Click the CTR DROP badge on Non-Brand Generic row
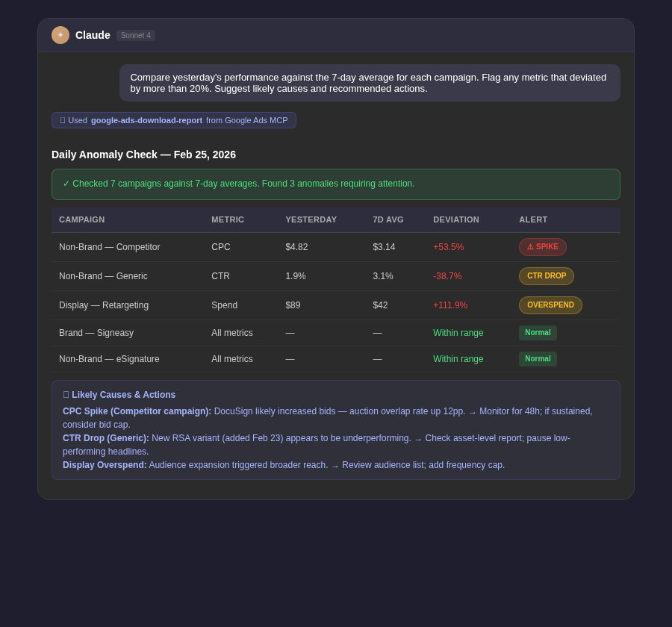Image resolution: width=672 pixels, height=627 pixels. pyautogui.click(x=547, y=275)
